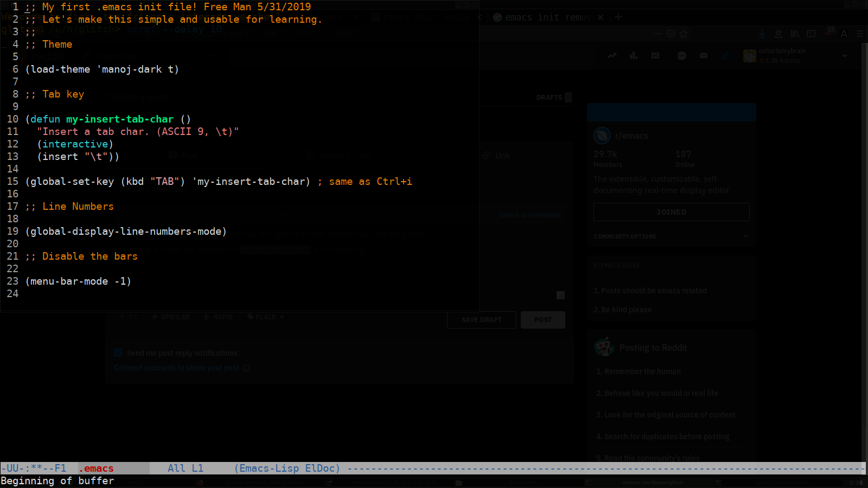The image size is (868, 488).
Task: Click the r/emacs community avatar icon
Action: (602, 136)
